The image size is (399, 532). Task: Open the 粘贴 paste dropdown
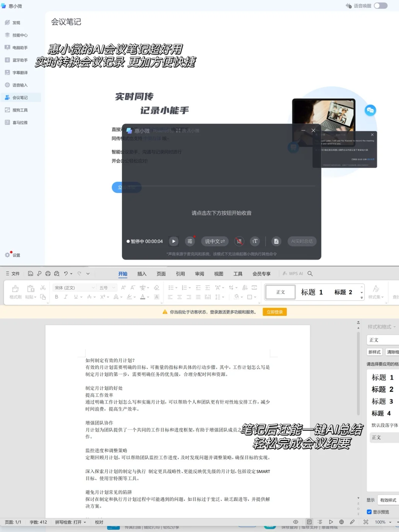click(31, 297)
